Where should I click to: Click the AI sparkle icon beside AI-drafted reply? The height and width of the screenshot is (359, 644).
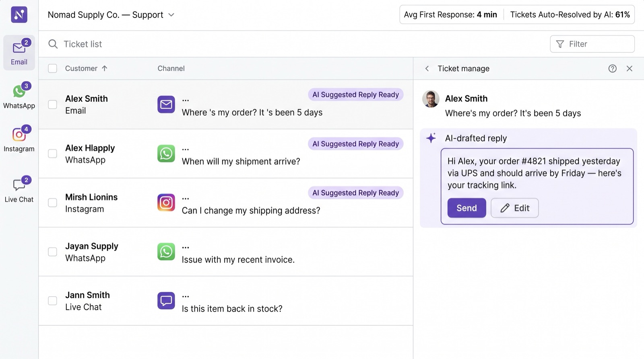431,138
